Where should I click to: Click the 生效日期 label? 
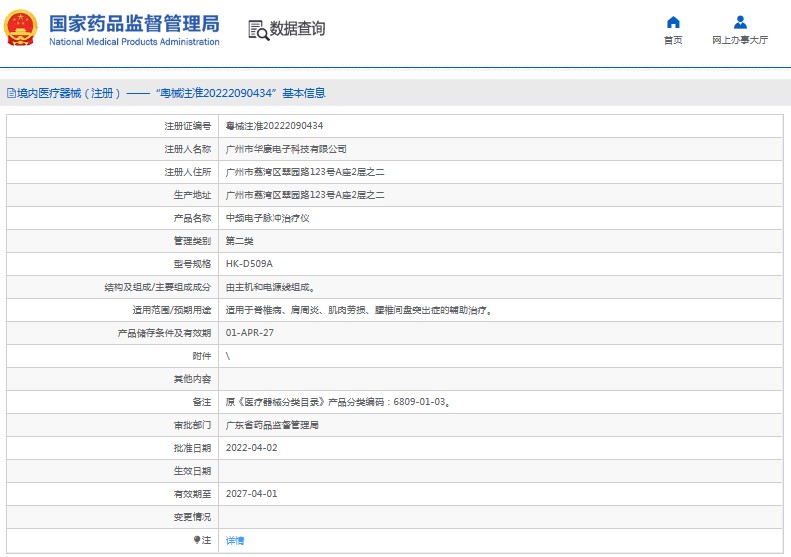192,471
